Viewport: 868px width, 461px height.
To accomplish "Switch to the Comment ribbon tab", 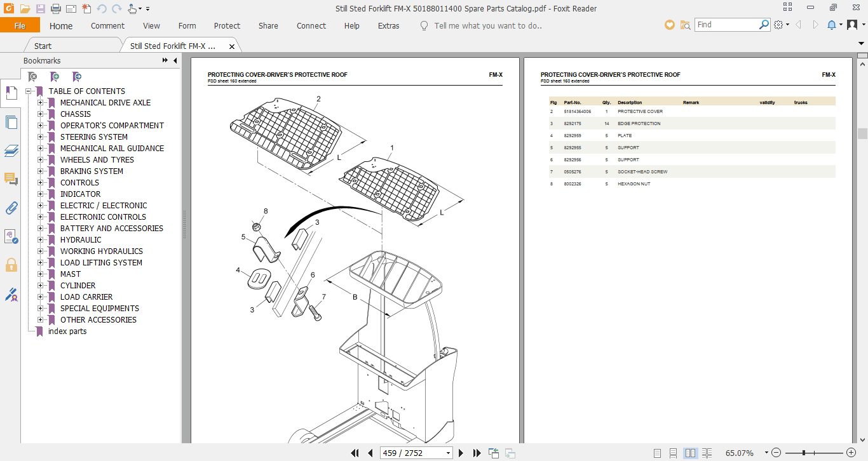I will [x=107, y=25].
